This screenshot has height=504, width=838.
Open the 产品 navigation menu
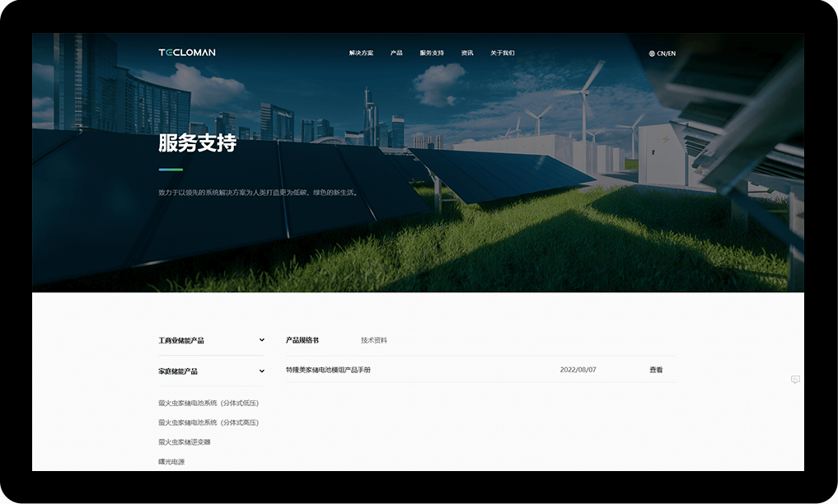396,54
